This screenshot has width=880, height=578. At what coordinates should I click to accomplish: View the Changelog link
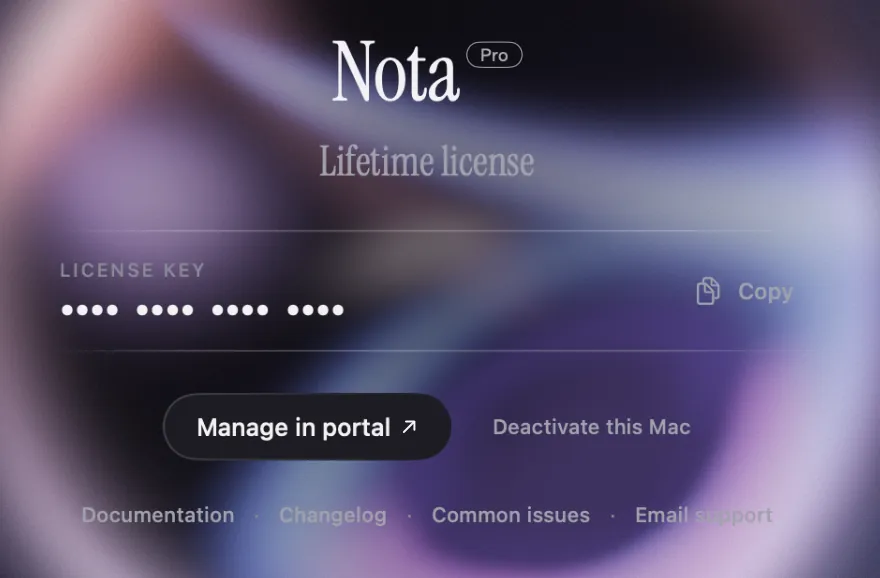tap(333, 515)
